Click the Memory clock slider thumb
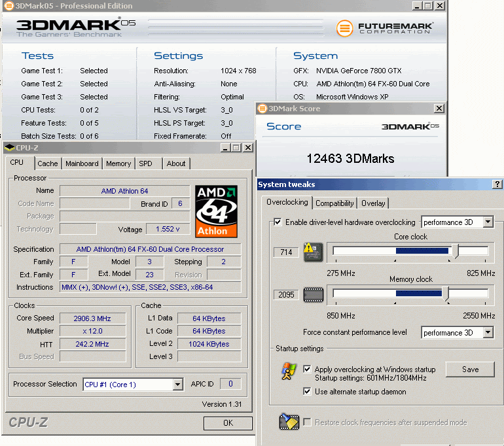 pyautogui.click(x=445, y=294)
